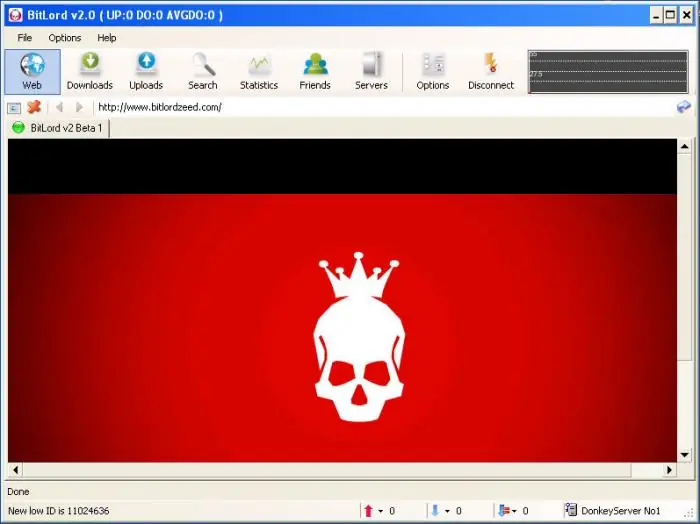Open Options from the toolbar

click(x=433, y=71)
